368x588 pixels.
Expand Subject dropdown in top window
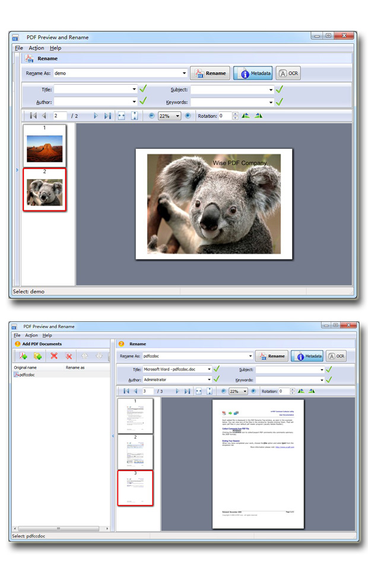(271, 90)
